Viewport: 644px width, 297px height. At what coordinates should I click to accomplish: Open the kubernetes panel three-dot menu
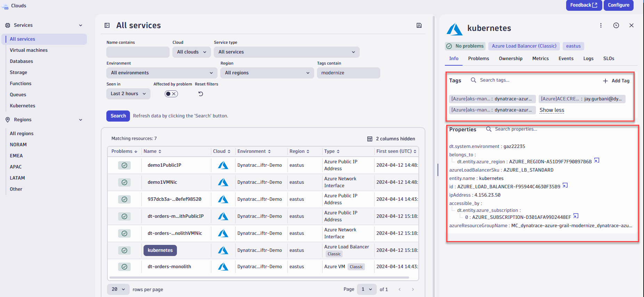(601, 25)
